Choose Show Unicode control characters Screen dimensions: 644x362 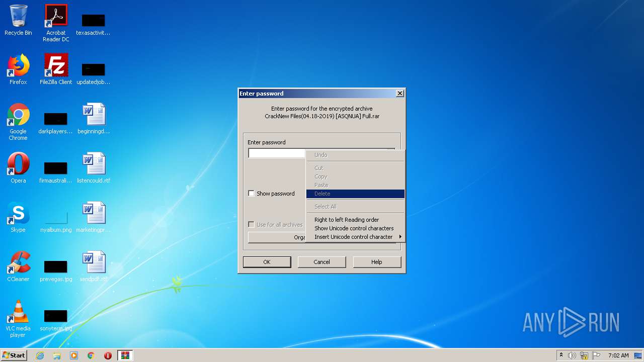[355, 228]
